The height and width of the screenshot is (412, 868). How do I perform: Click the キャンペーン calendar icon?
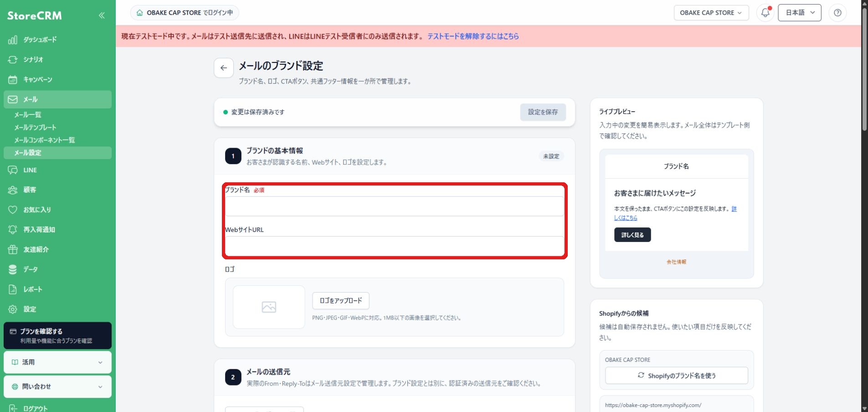tap(13, 80)
